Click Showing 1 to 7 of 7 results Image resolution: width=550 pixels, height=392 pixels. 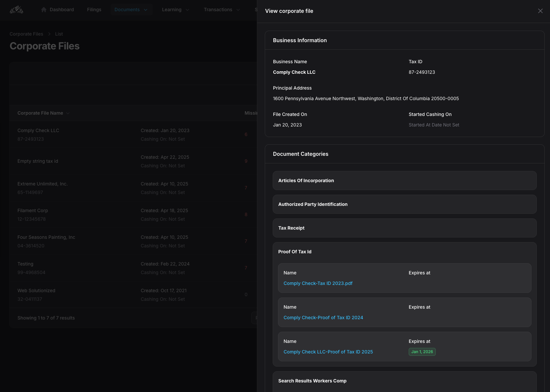[46, 318]
